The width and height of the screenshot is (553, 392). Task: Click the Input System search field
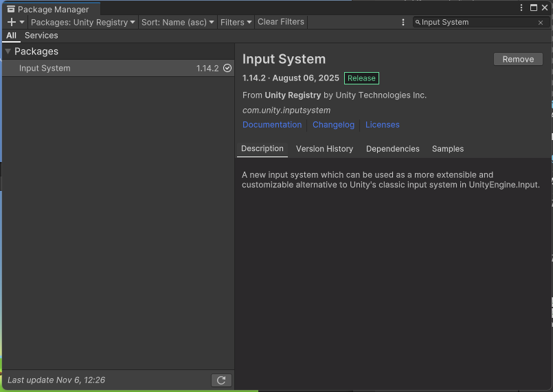pos(480,22)
